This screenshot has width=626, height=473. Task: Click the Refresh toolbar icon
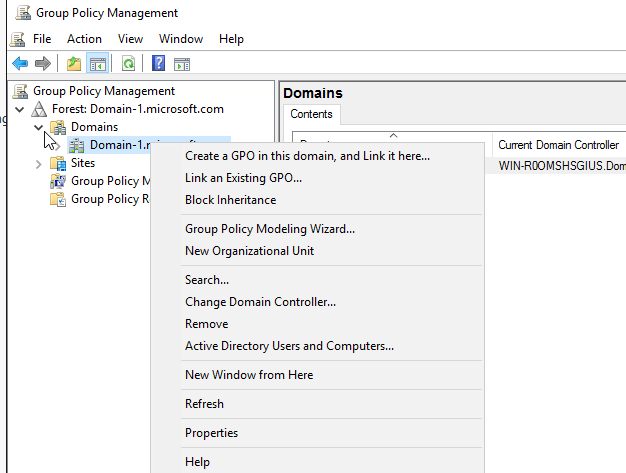(128, 63)
